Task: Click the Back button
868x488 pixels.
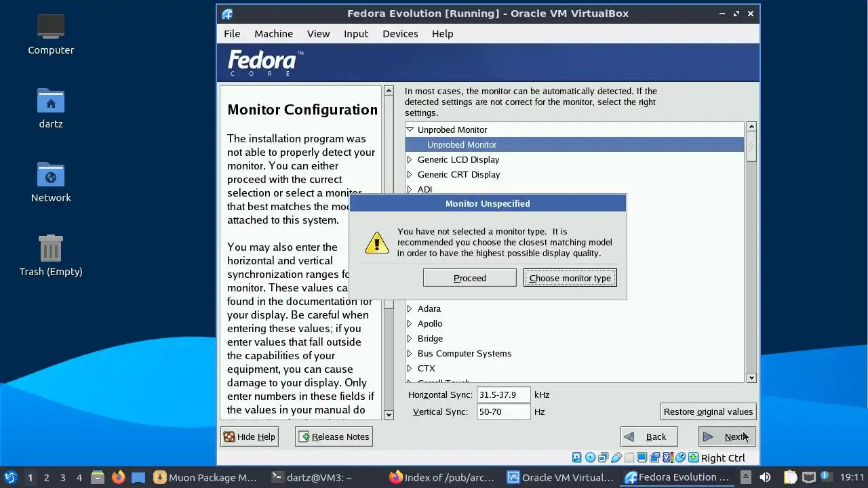Action: (649, 436)
